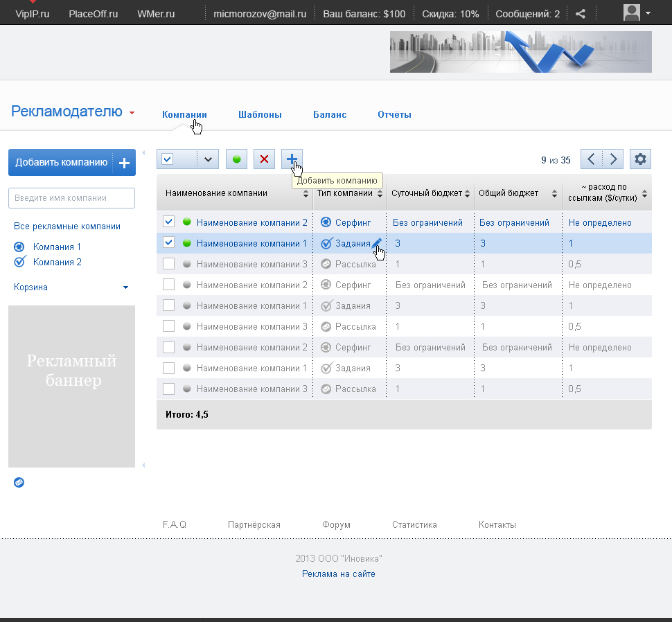Viewport: 672px width, 622px height.
Task: Sort by Наименование компании column arrows
Action: coord(306,194)
